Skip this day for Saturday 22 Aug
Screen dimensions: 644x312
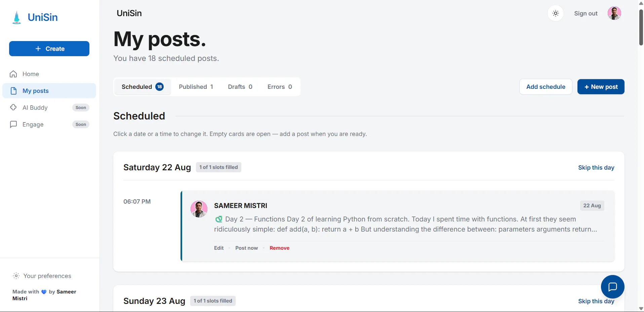tap(596, 168)
